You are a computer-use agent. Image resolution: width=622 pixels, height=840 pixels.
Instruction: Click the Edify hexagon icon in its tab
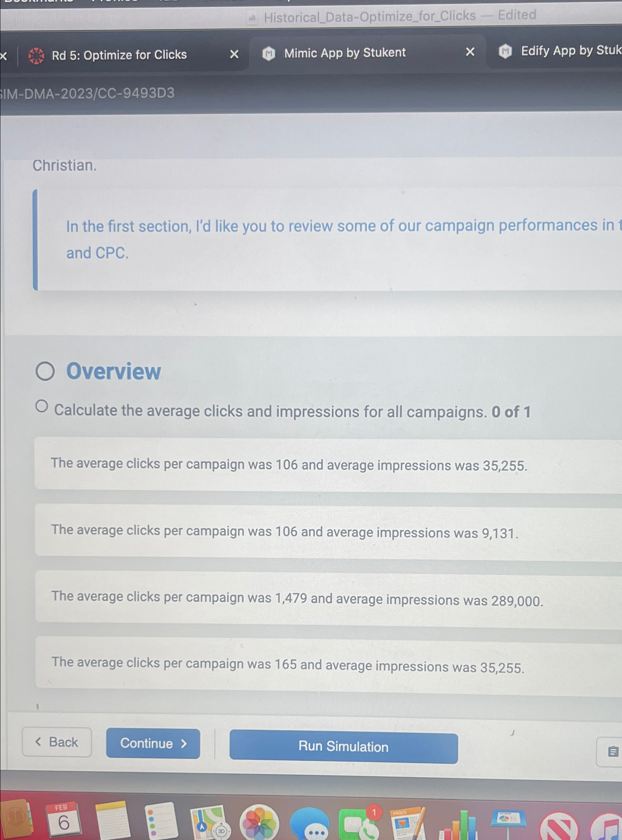[x=505, y=51]
